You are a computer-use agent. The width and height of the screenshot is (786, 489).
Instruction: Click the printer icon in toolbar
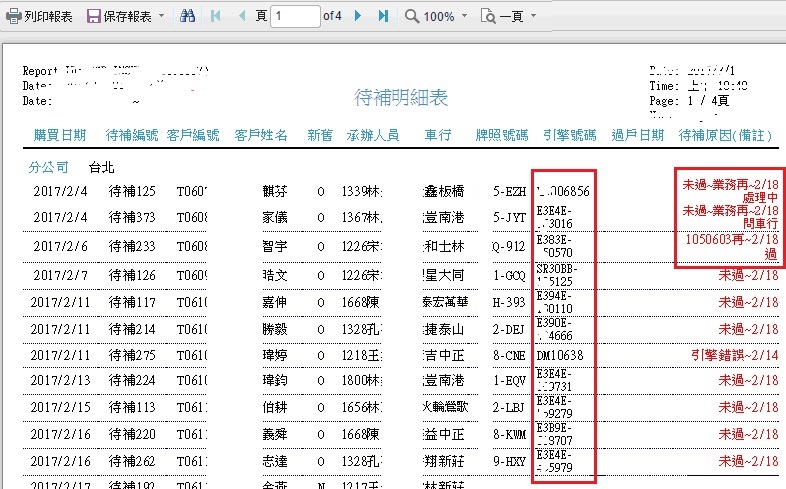tap(13, 17)
